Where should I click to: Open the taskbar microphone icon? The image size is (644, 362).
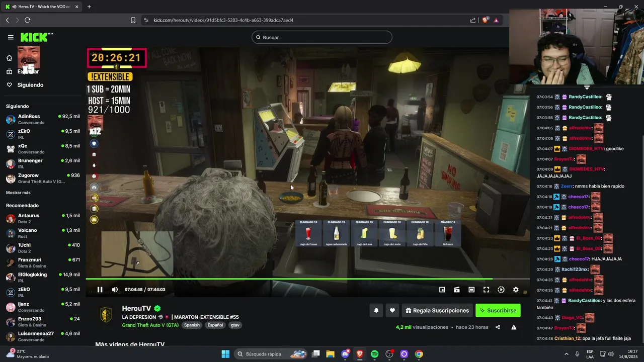(x=577, y=354)
